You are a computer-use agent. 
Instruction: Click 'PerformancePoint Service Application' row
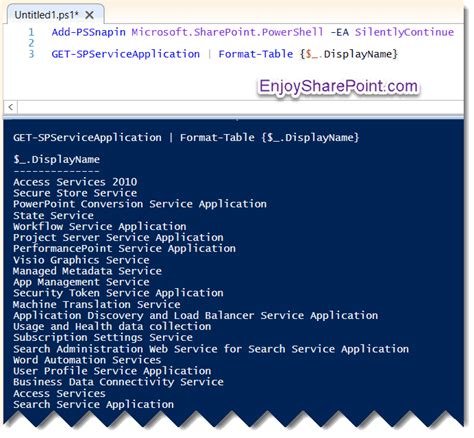coord(124,249)
